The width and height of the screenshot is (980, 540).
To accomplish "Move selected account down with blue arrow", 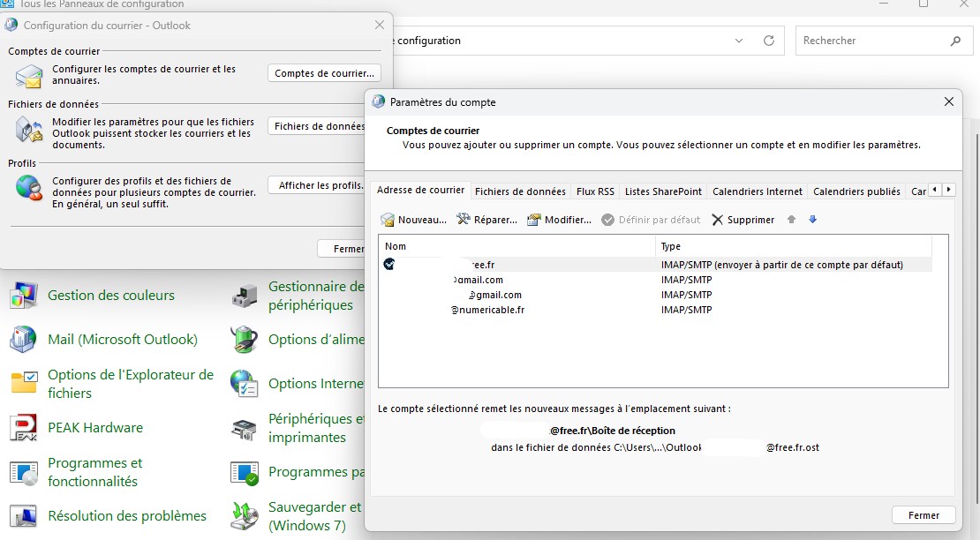I will 812,219.
